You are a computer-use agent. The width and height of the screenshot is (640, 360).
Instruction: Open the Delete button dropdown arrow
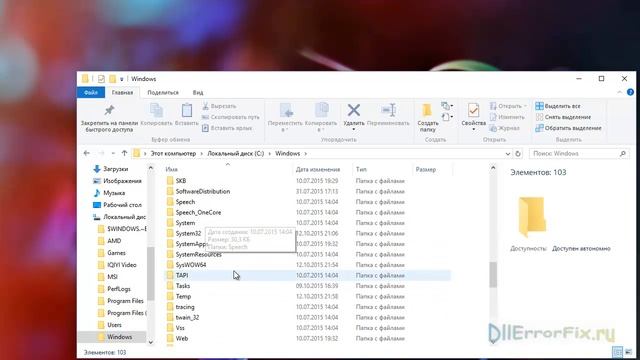click(353, 130)
